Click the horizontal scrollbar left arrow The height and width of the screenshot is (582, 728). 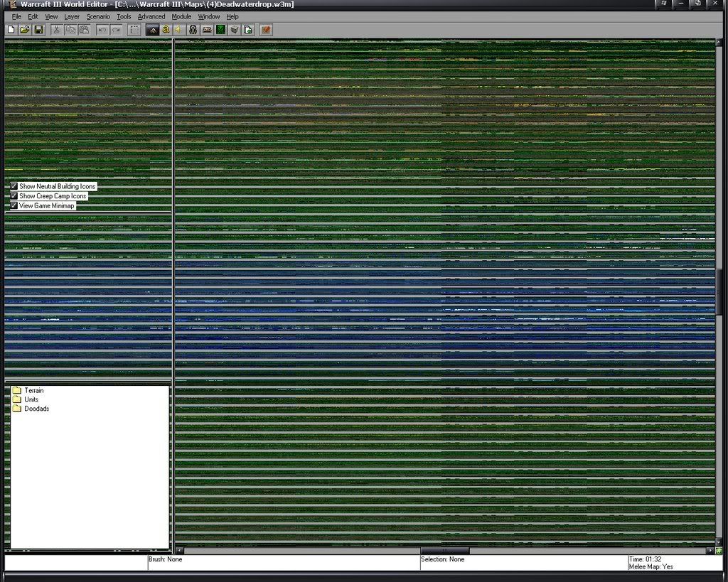point(179,551)
